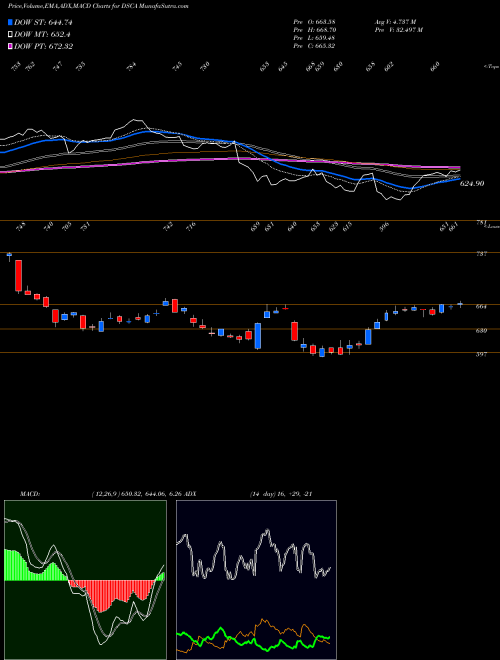The height and width of the screenshot is (660, 500).
Task: Click the MACD parameters '(12,26,9)' text
Action: click(x=104, y=494)
